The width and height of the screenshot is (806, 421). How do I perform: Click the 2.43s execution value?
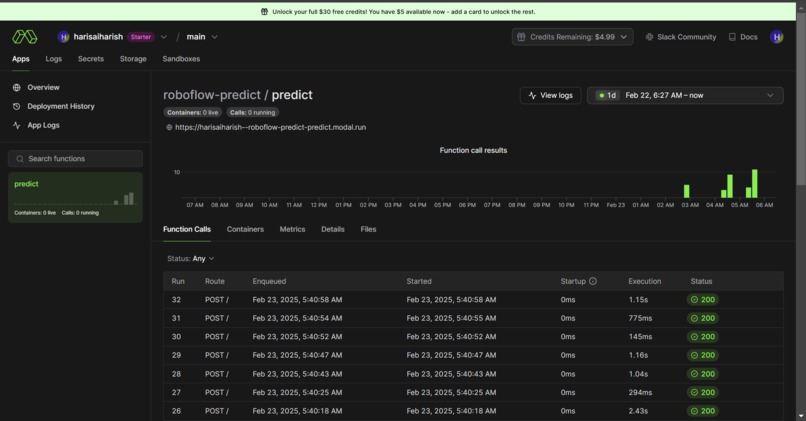point(638,411)
